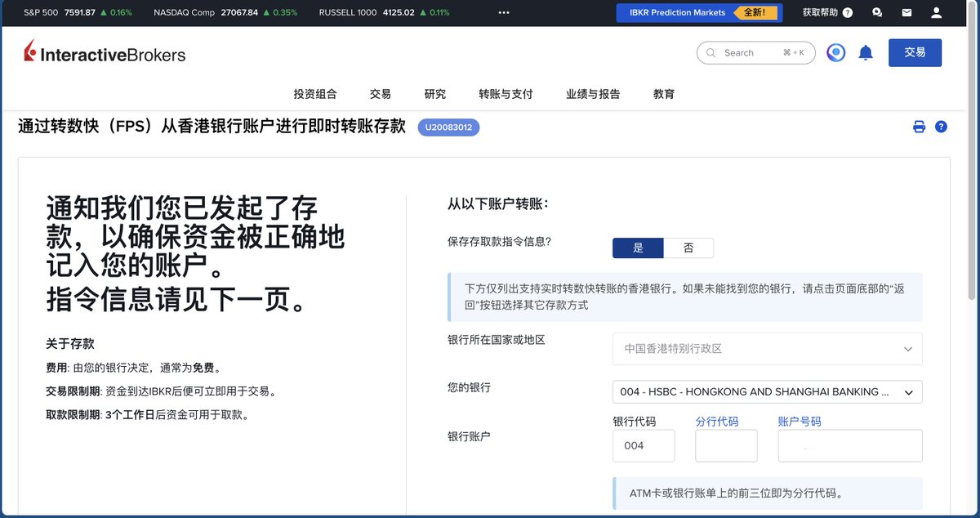Image resolution: width=980 pixels, height=518 pixels.
Task: Click the 分行代码 link
Action: [717, 422]
